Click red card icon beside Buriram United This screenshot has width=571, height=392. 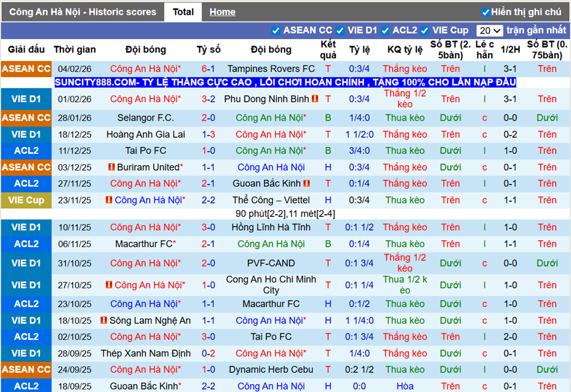pyautogui.click(x=111, y=167)
